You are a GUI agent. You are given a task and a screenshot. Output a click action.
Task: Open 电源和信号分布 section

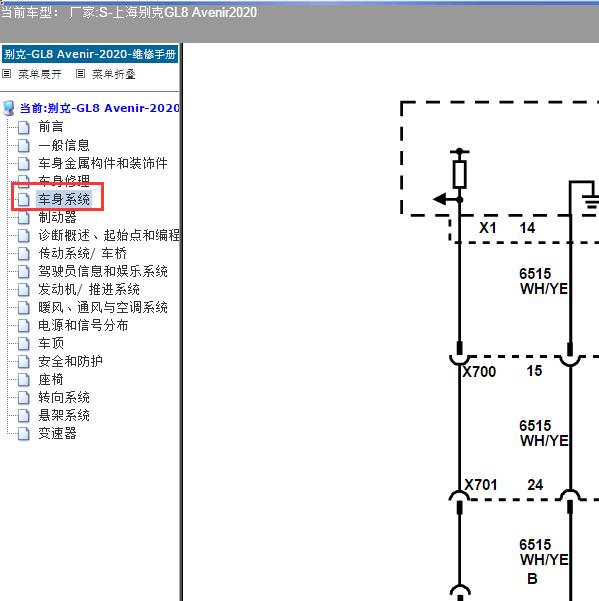pos(83,325)
